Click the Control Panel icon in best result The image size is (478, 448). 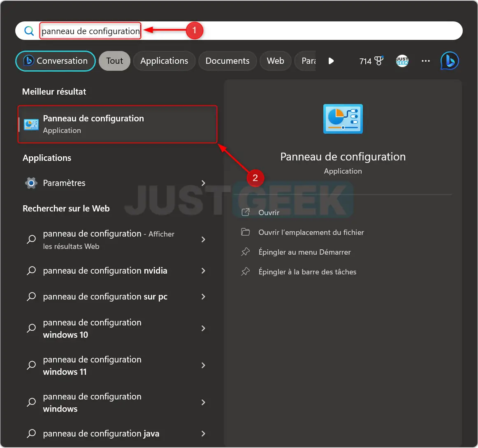(x=31, y=124)
